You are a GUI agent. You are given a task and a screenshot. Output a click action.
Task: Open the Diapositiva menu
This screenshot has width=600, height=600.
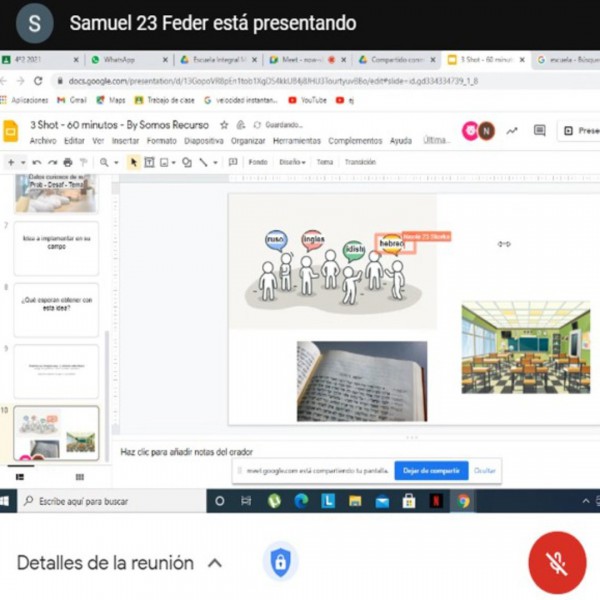pyautogui.click(x=204, y=141)
